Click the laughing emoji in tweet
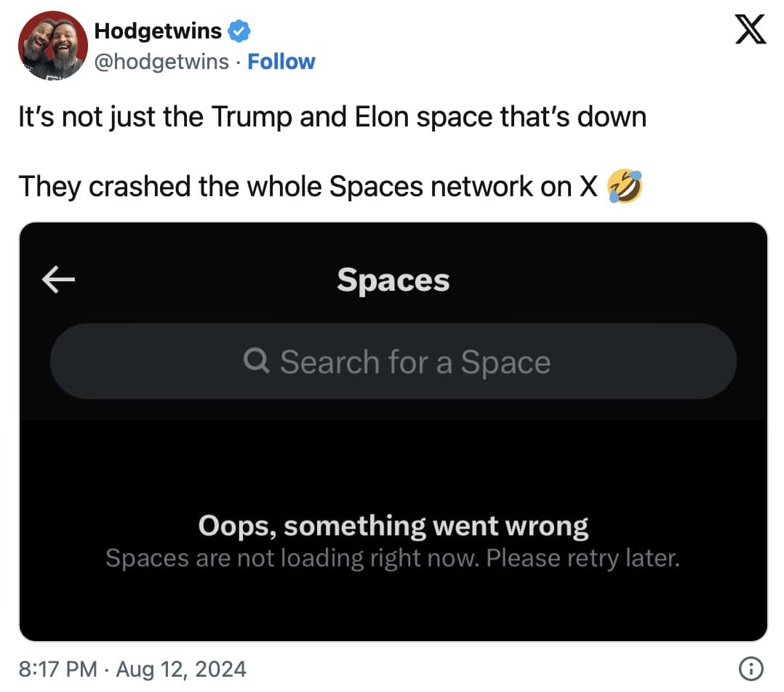This screenshot has height=692, width=784. coord(623,187)
